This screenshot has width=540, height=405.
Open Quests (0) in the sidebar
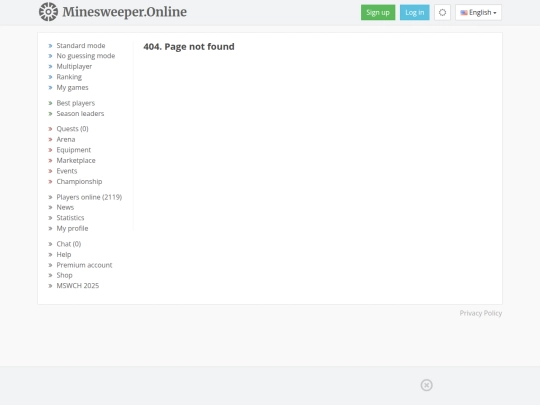(72, 128)
